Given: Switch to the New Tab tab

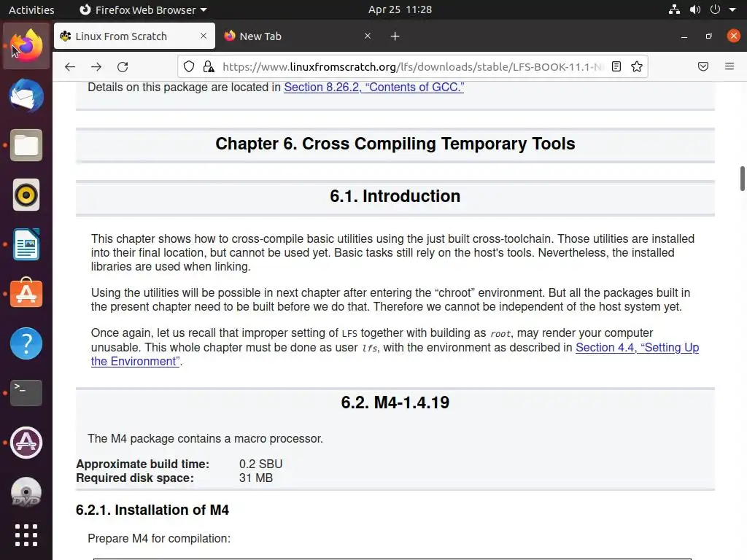Looking at the screenshot, I should 298,36.
